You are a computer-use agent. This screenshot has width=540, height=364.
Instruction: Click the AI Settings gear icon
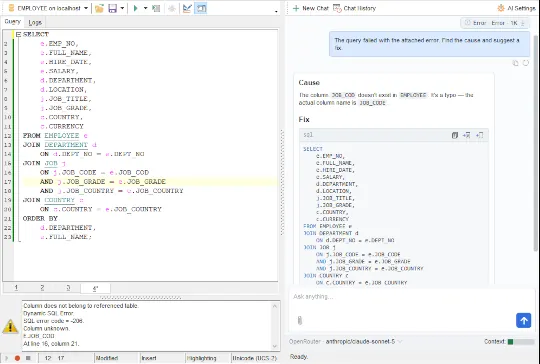click(x=501, y=8)
